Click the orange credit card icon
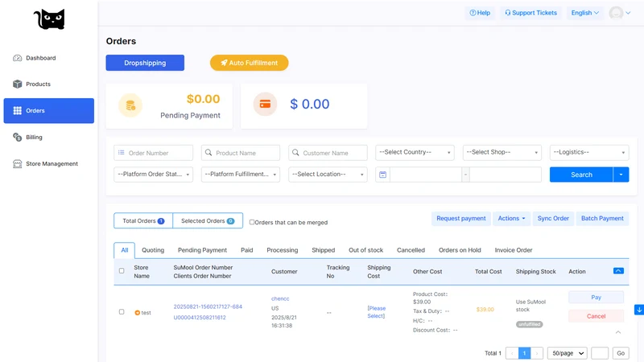Image resolution: width=644 pixels, height=362 pixels. point(265,105)
